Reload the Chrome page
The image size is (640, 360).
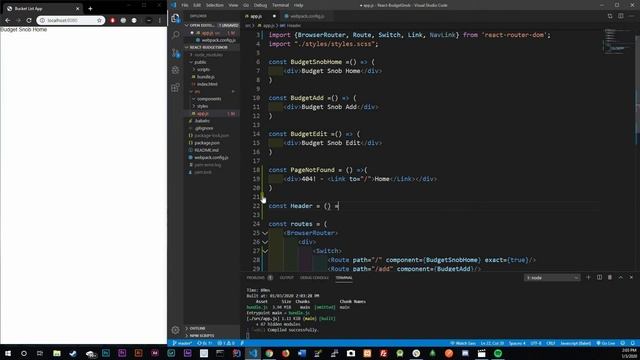(29, 20)
